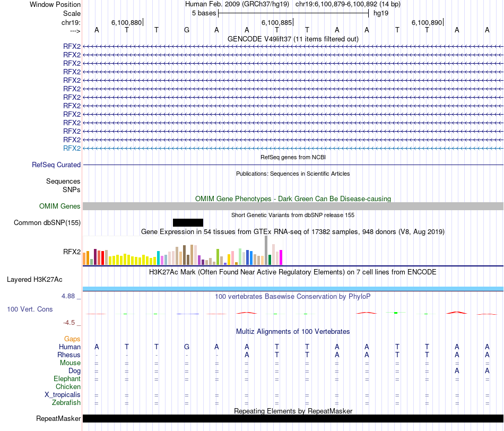
Task: Click the -4.5 PhyloP lower scale value
Action: [x=69, y=323]
